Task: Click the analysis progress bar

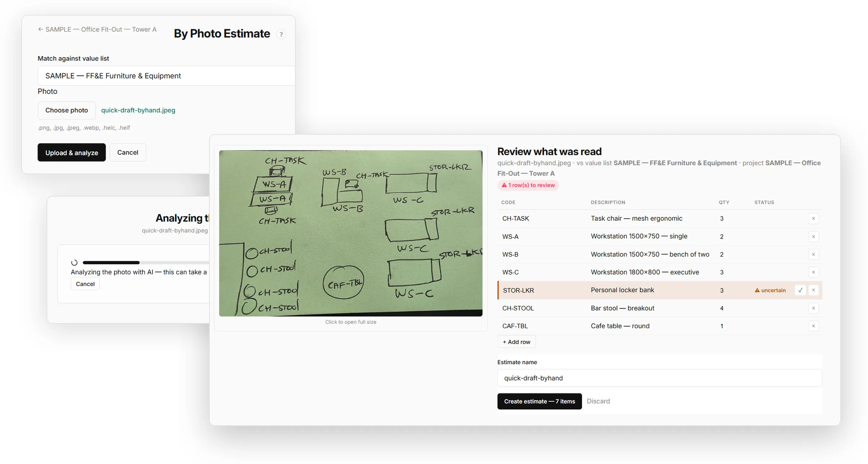Action: pos(146,262)
